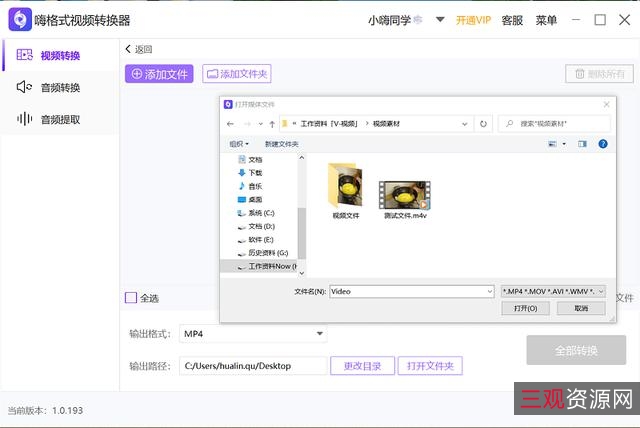Image resolution: width=640 pixels, height=428 pixels.
Task: Open the 组织 menu in dialog
Action: 239,144
